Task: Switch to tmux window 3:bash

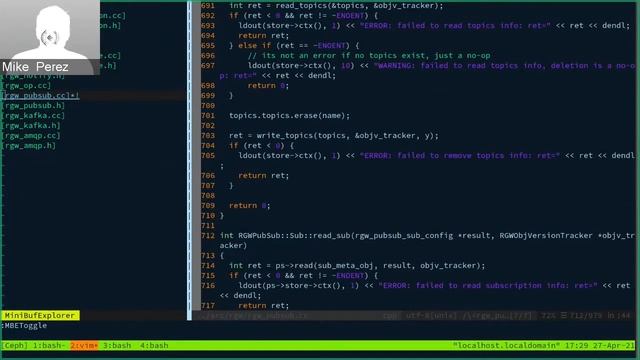Action: click(117, 345)
